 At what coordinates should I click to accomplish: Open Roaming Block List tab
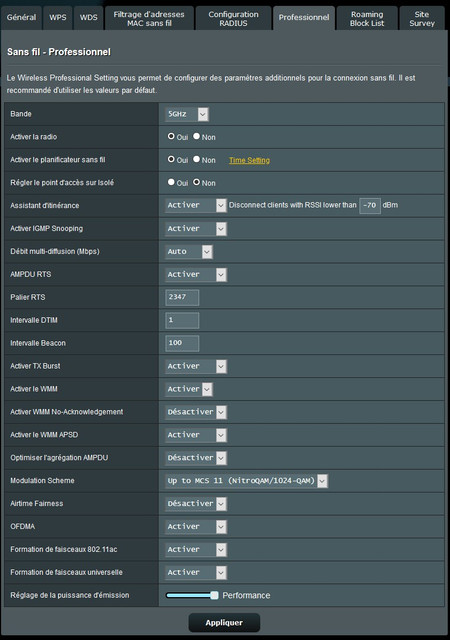pos(367,18)
